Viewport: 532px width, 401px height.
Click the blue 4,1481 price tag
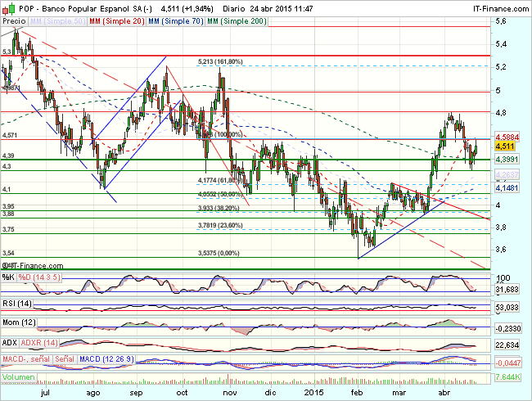tap(507, 187)
